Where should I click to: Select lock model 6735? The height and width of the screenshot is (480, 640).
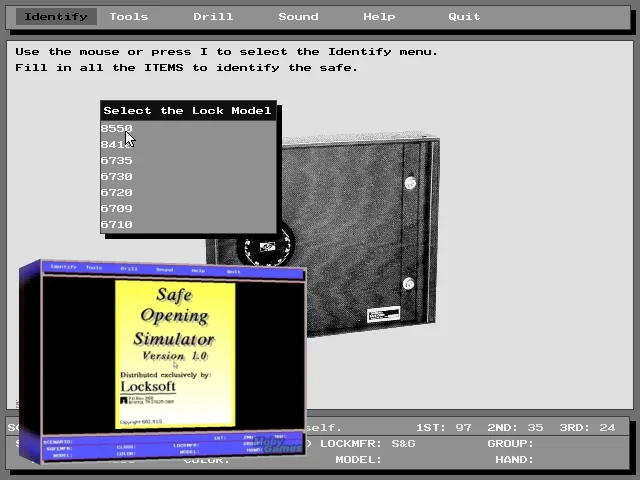click(x=188, y=160)
